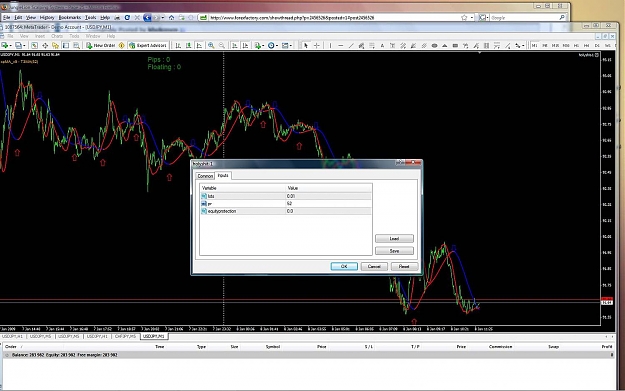The width and height of the screenshot is (625, 391).
Task: Click the Load button in dialog
Action: pos(394,239)
